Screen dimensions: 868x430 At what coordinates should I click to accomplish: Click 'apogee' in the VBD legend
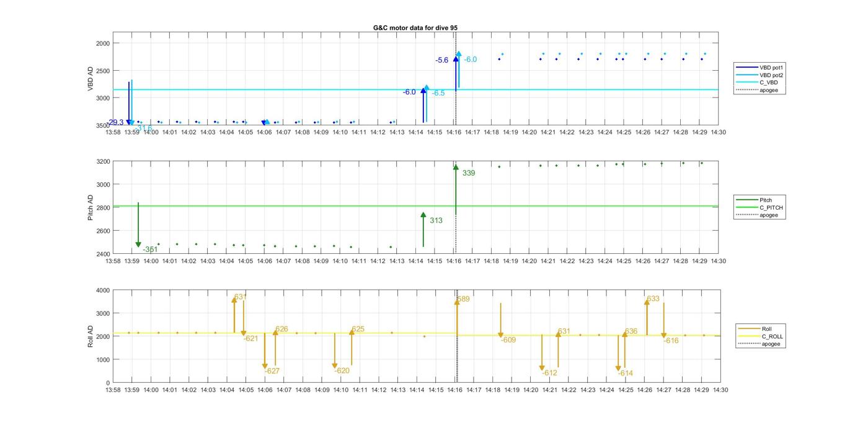point(756,90)
